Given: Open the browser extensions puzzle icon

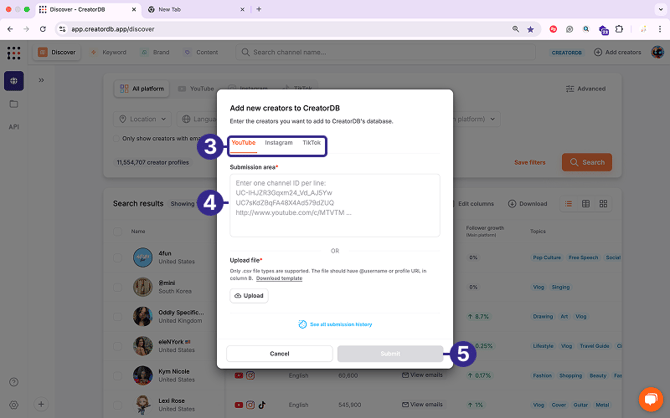Looking at the screenshot, I should click(x=619, y=29).
